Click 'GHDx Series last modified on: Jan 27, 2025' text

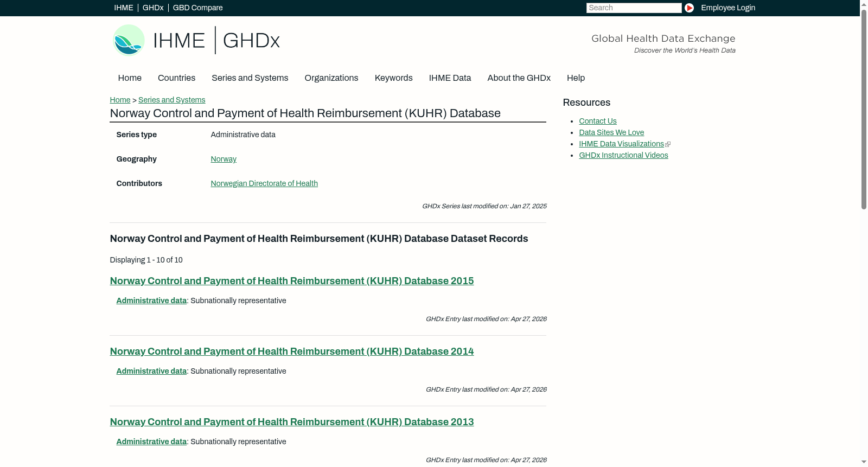pyautogui.click(x=484, y=206)
